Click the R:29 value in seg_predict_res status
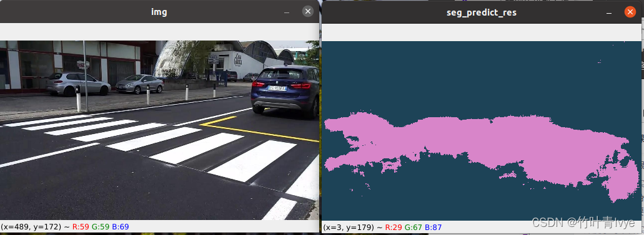The image size is (644, 235). pos(394,227)
